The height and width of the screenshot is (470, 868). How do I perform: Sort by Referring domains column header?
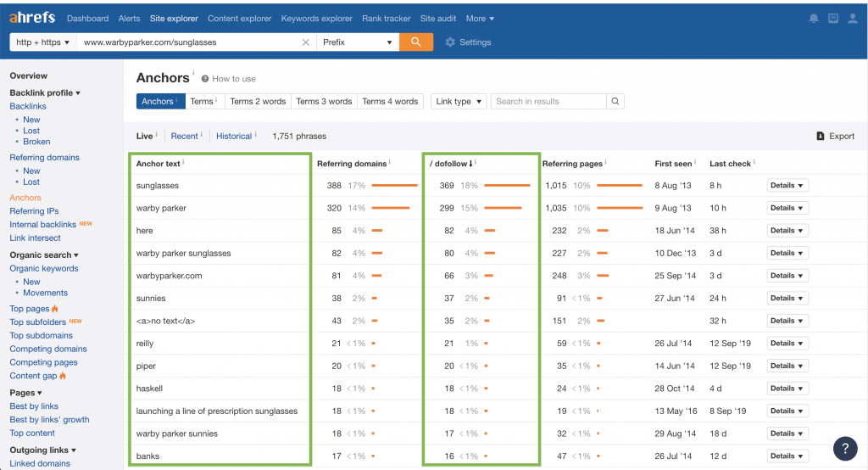(x=352, y=164)
